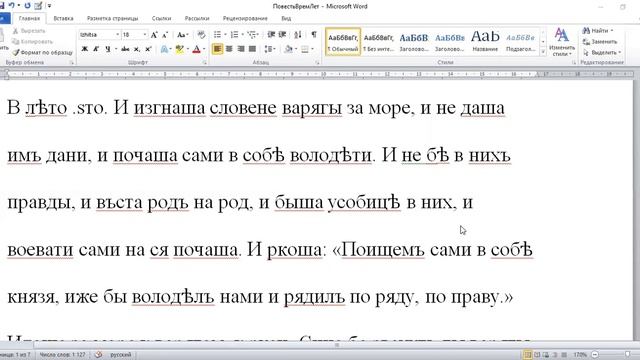This screenshot has width=640, height=360.
Task: Toggle subscript formatting
Action: click(x=137, y=49)
